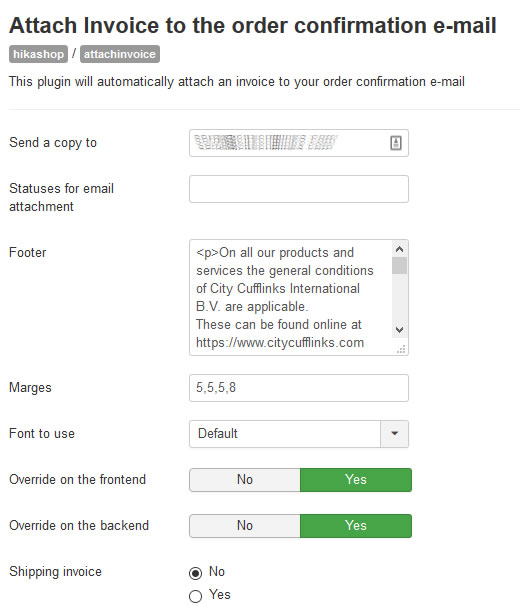The width and height of the screenshot is (520, 612).
Task: Set Override on the frontend to No
Action: click(245, 480)
